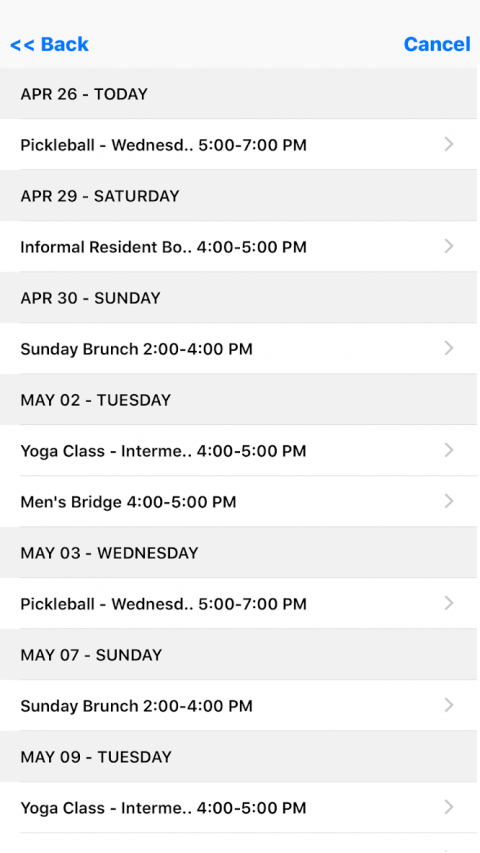This screenshot has height=853, width=480.
Task: Tap the APR 29 - SATURDAY date header
Action: (238, 196)
